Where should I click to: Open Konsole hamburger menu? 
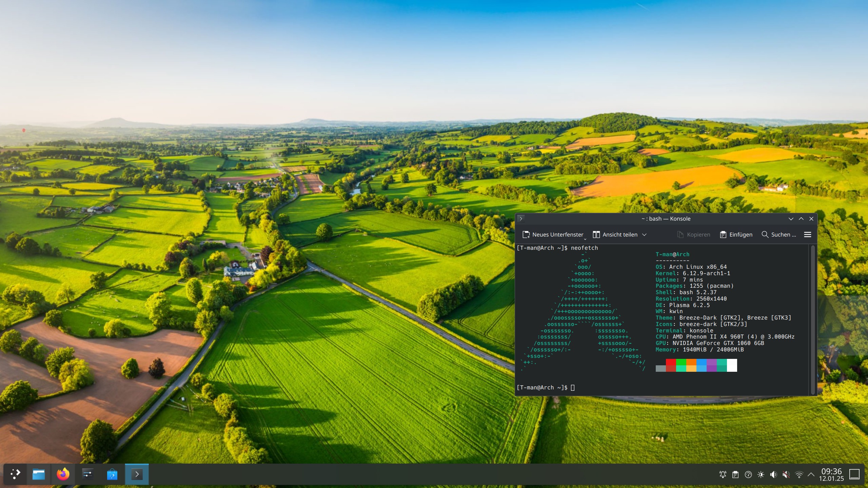point(807,235)
